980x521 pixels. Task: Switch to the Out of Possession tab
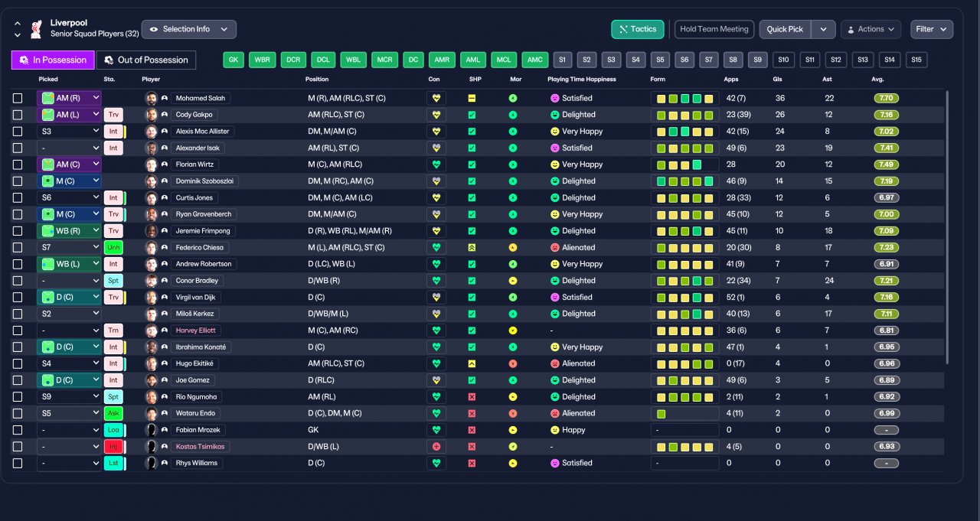pyautogui.click(x=146, y=60)
